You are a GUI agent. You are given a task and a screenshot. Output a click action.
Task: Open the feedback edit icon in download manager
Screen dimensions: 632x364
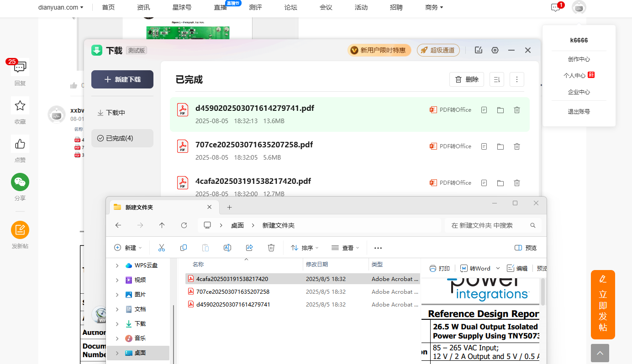tap(479, 50)
